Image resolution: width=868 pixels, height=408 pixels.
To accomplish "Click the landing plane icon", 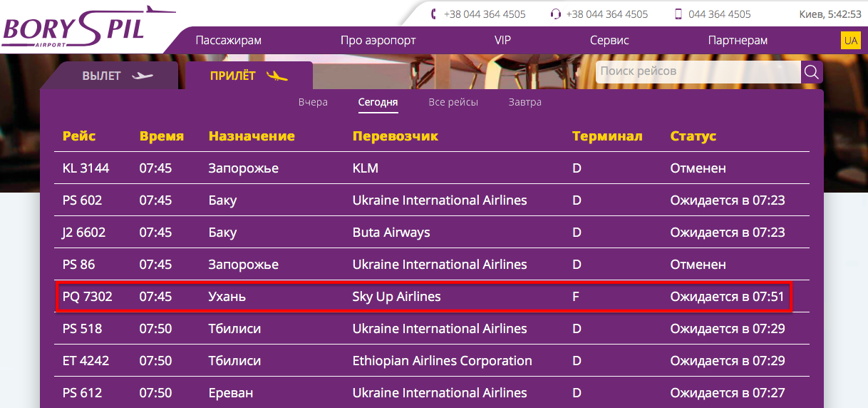I will 277,76.
